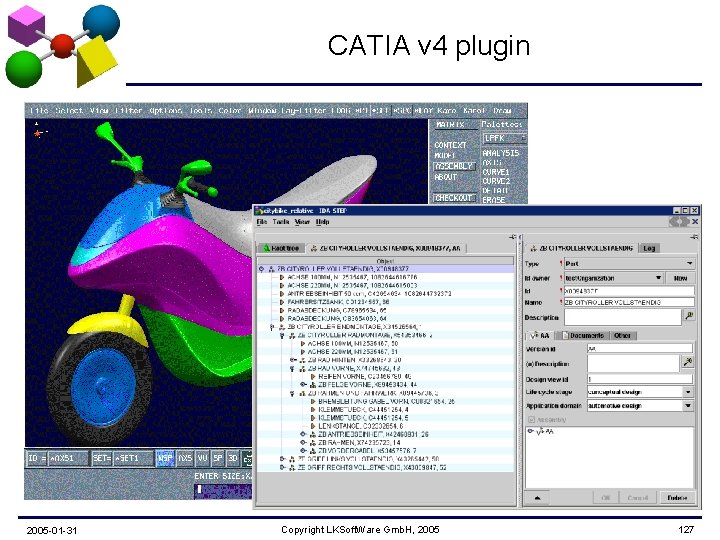
Task: Select the ANALYSIS palette entry
Action: pos(501,153)
